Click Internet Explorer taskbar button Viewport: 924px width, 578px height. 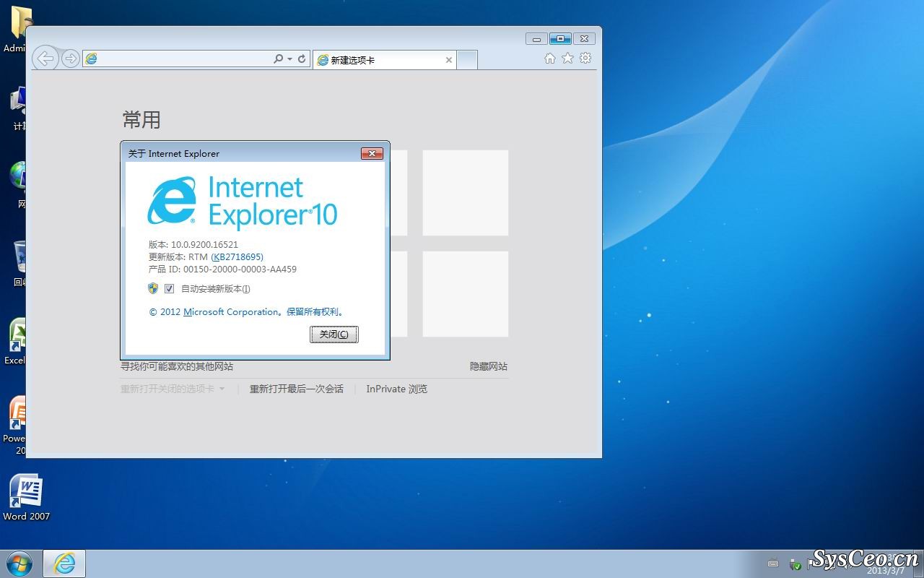[64, 564]
